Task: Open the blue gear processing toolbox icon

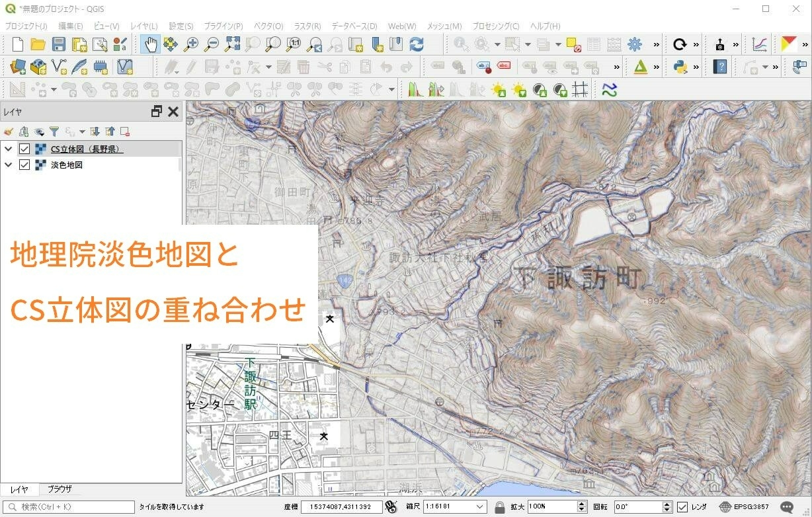Action: tap(635, 44)
